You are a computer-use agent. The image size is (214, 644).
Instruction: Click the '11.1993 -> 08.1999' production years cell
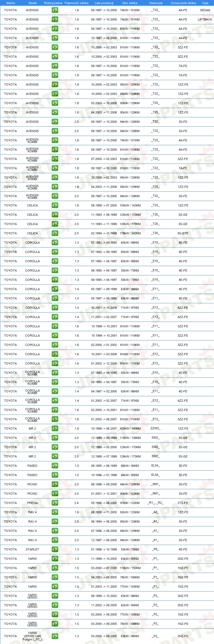pos(104,215)
